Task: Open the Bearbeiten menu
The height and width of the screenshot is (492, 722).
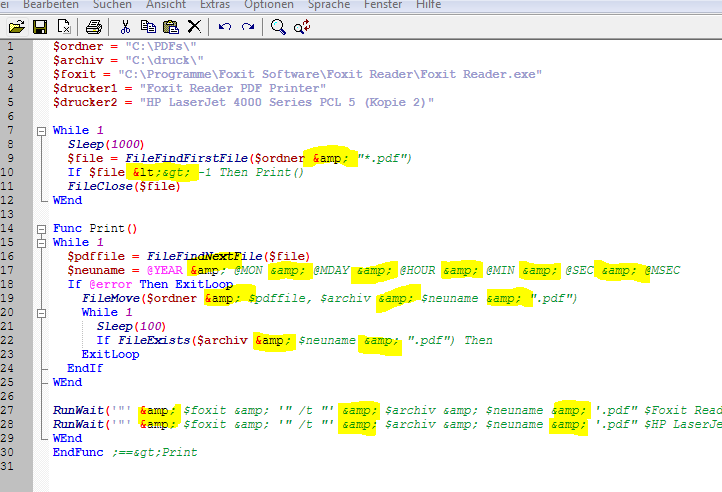Action: [x=50, y=5]
